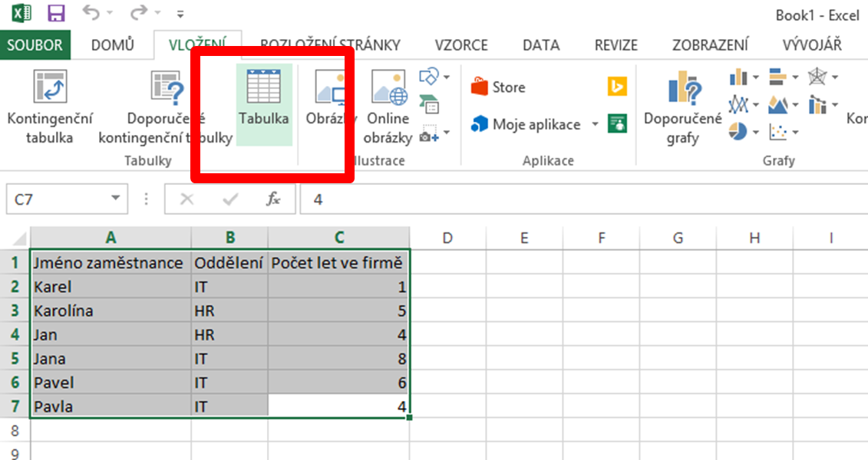Select column D header

[447, 238]
